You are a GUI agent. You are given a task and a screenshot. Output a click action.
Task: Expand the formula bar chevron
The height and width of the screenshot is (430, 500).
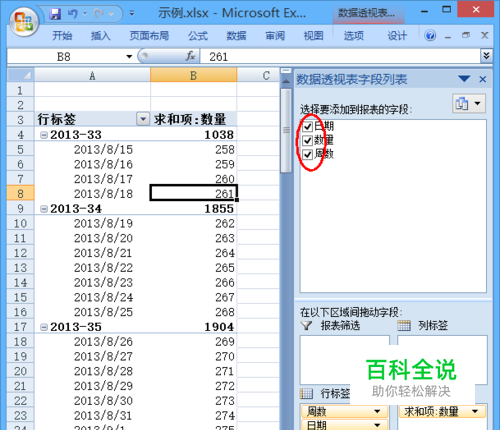coord(486,56)
